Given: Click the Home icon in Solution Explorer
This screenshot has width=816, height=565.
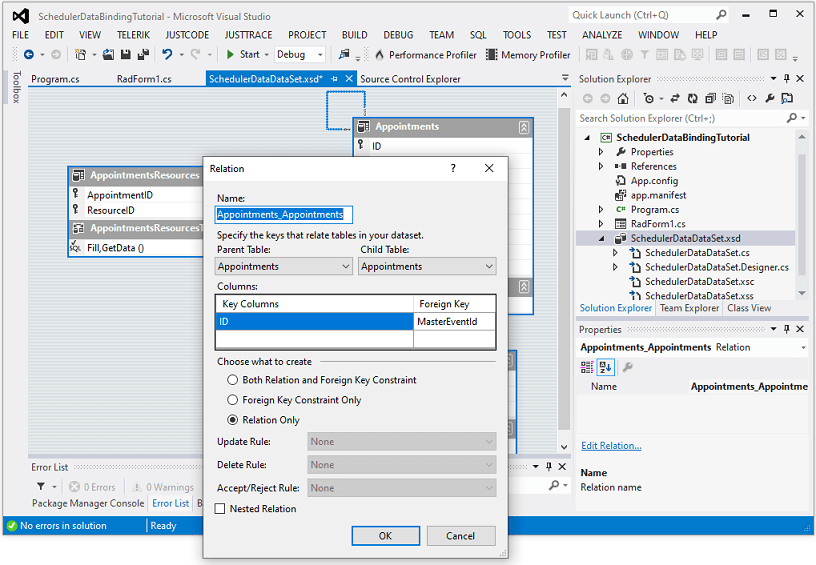Looking at the screenshot, I should (x=623, y=98).
